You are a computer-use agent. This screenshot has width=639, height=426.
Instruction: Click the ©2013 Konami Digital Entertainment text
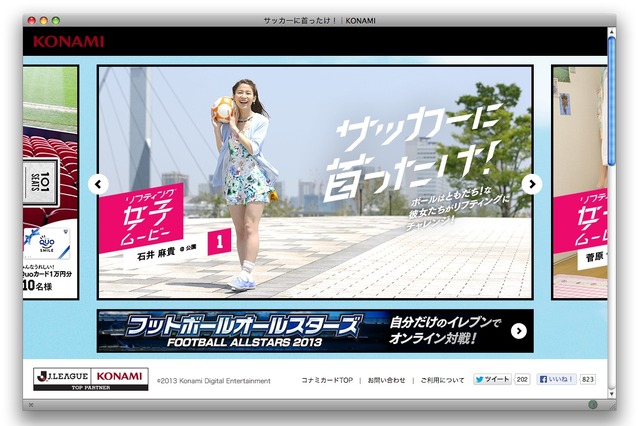click(x=214, y=381)
